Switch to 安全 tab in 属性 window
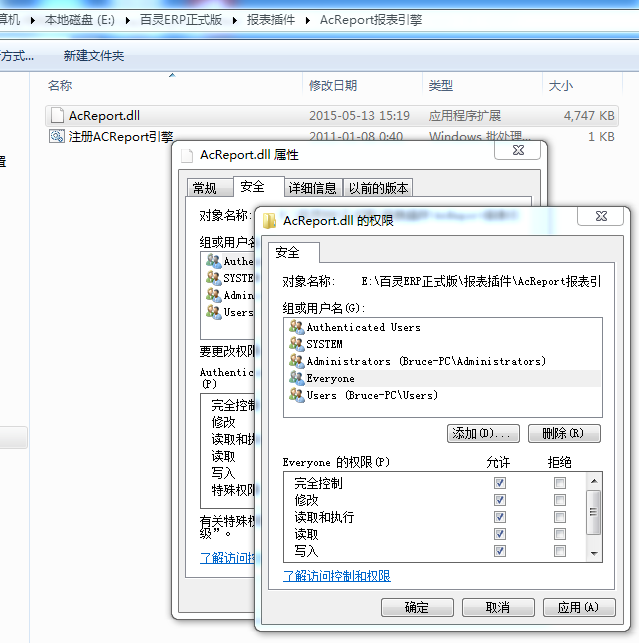The image size is (639, 643). coord(258,187)
